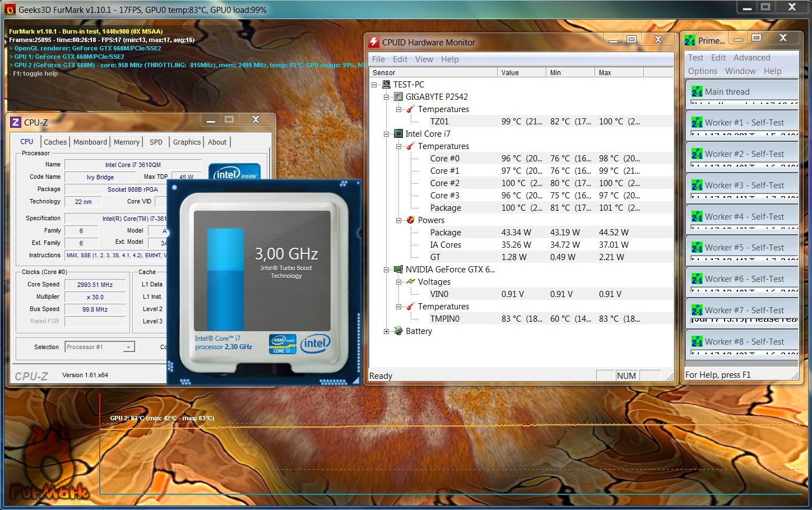
Task: Click the Value column header
Action: [x=522, y=72]
